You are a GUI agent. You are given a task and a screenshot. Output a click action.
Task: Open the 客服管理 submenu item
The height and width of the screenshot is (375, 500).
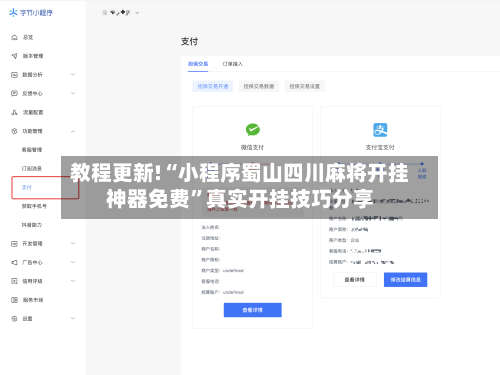[32, 150]
